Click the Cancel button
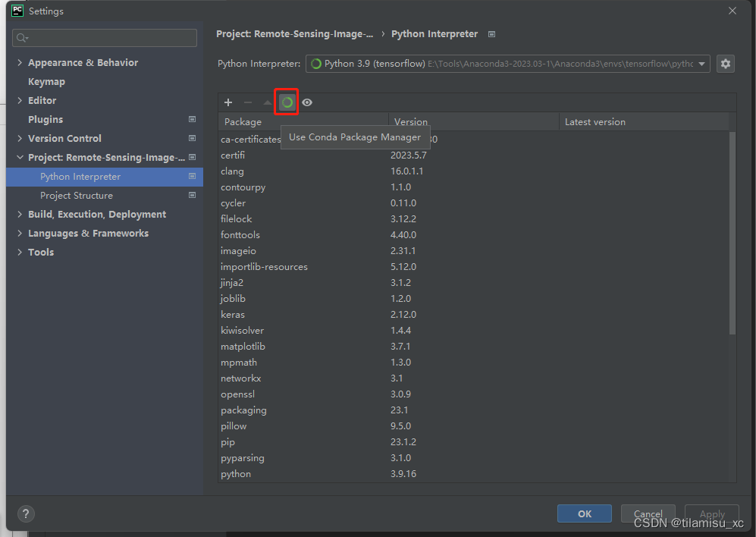Viewport: 756px width, 537px height. tap(648, 513)
